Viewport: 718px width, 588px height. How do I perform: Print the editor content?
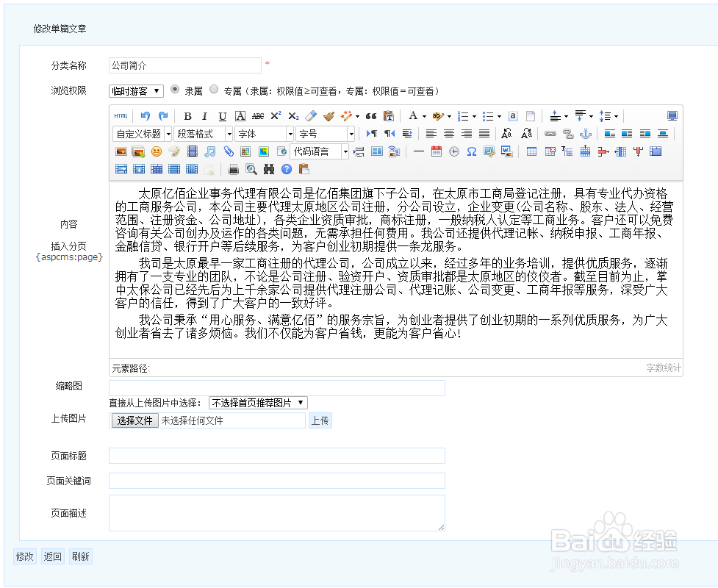pos(234,169)
